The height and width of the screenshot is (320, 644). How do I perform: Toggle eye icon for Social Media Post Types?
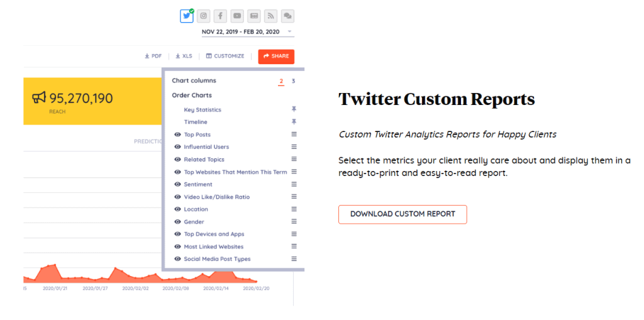coord(177,259)
